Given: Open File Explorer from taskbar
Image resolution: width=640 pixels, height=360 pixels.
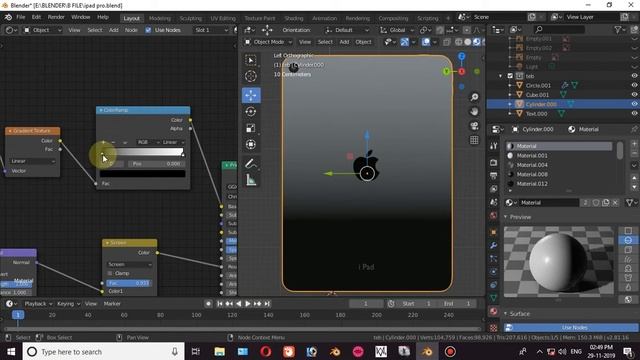Looking at the screenshot, I should [220, 351].
